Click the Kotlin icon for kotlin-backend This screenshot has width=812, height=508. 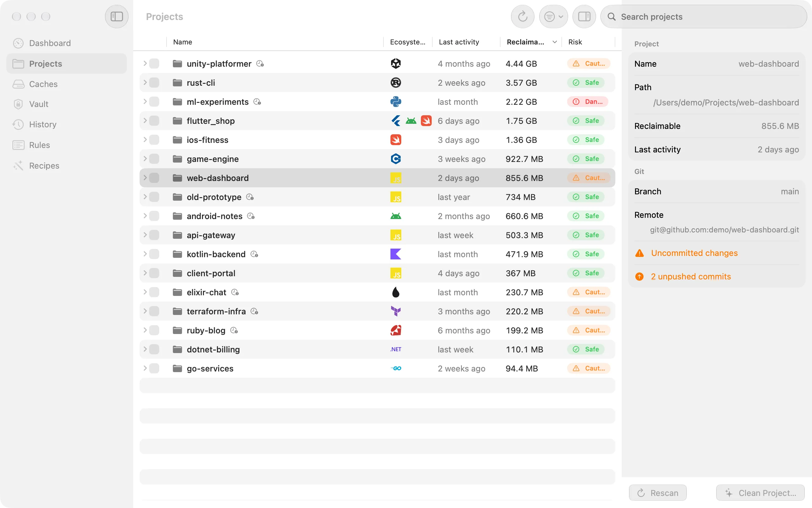click(396, 254)
